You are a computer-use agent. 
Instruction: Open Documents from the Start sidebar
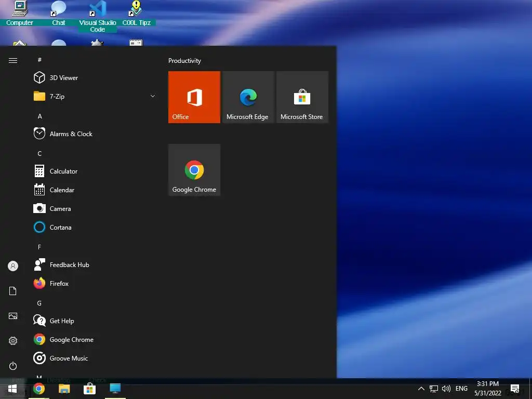(x=13, y=291)
